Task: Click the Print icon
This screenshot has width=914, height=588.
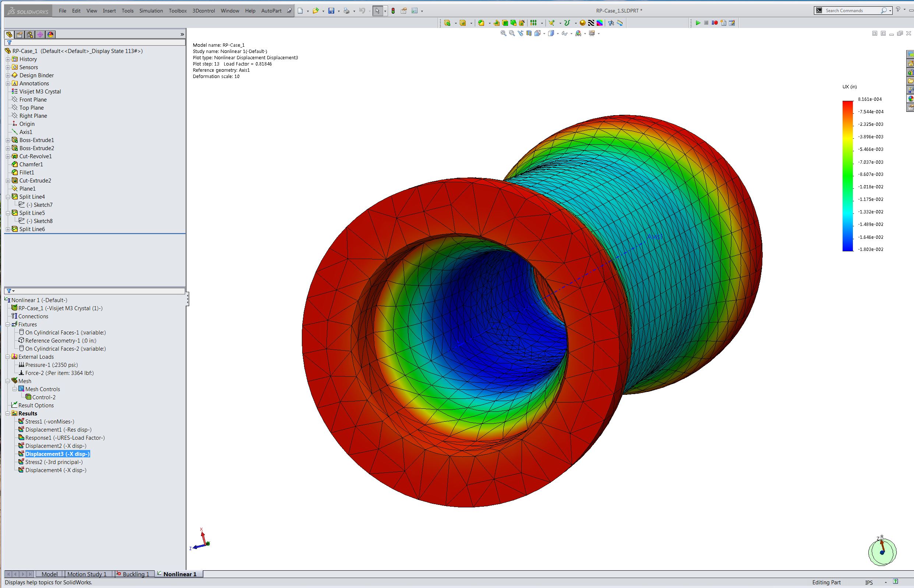Action: coord(346,11)
